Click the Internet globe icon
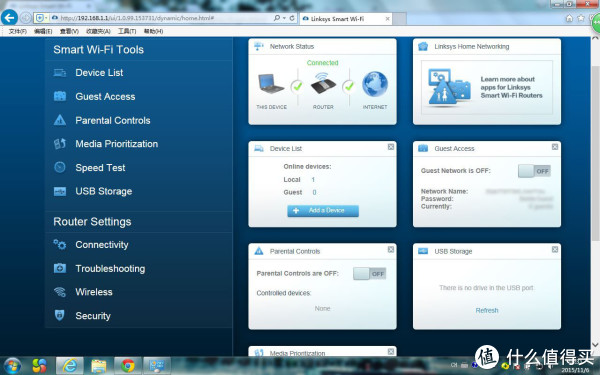The width and height of the screenshot is (600, 375). (x=375, y=84)
